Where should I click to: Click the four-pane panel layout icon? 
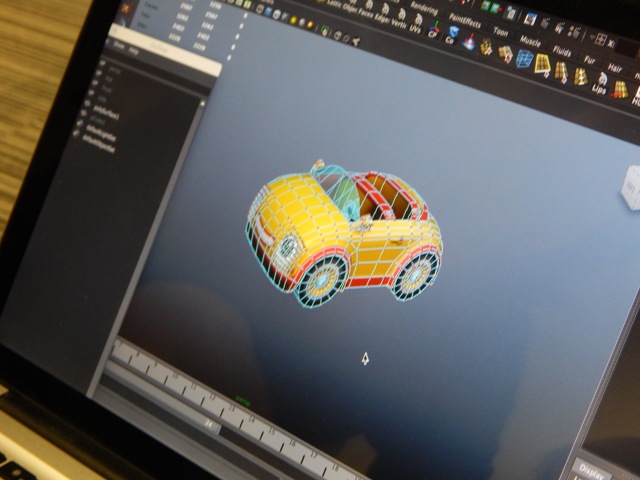(600, 39)
